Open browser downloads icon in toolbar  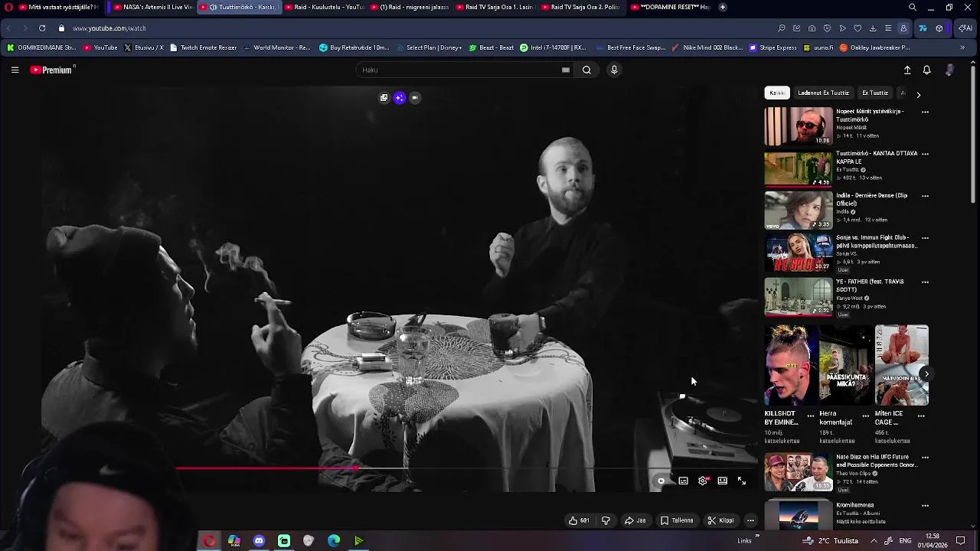(873, 28)
